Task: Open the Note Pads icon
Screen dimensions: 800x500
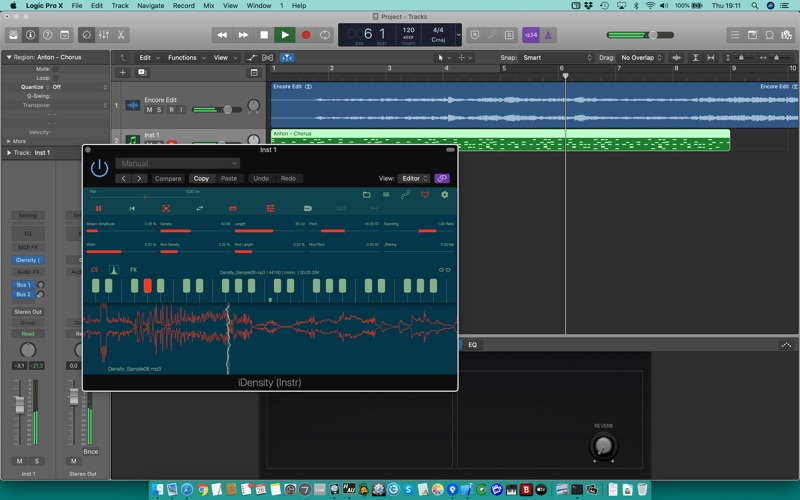Action: pos(752,35)
